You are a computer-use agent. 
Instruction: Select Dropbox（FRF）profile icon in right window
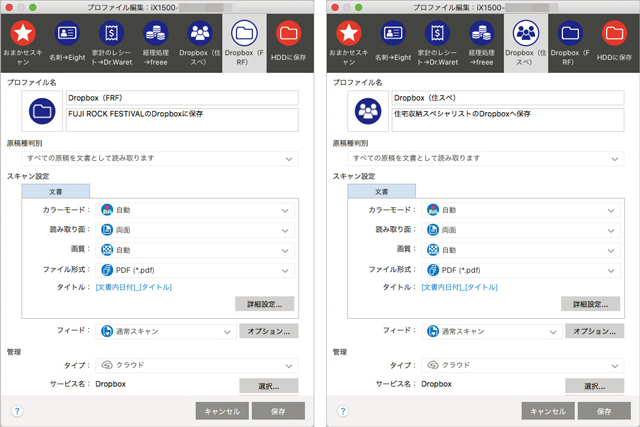click(x=570, y=33)
